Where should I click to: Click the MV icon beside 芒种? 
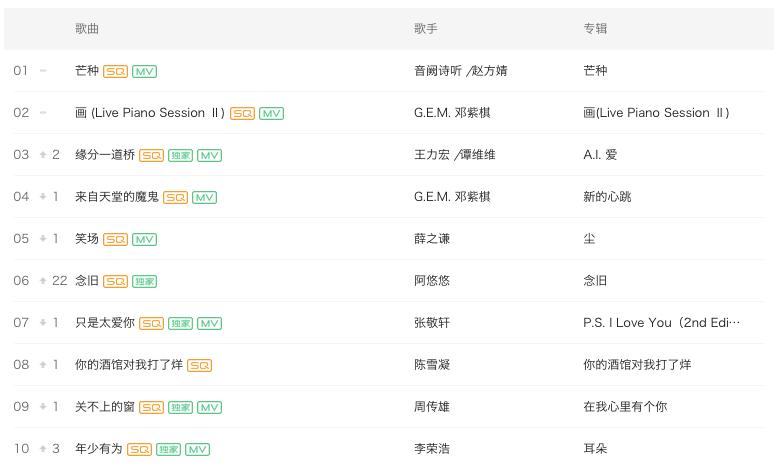145,71
